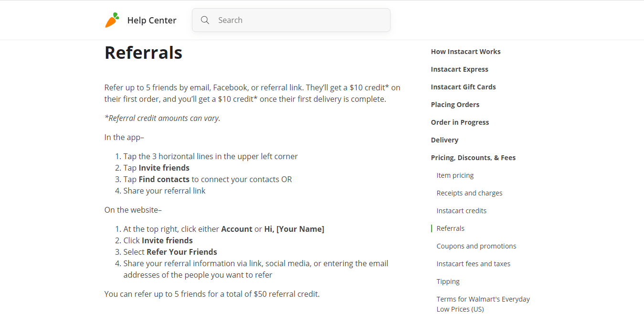Expand the Instacart Gift Cards section
The width and height of the screenshot is (644, 314).
[463, 87]
